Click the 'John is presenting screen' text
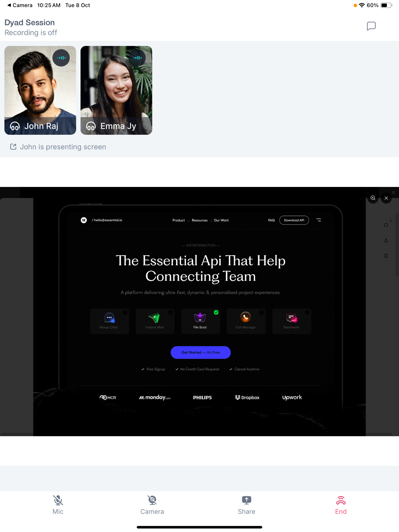Viewport: 399px width, 532px height. coord(63,147)
